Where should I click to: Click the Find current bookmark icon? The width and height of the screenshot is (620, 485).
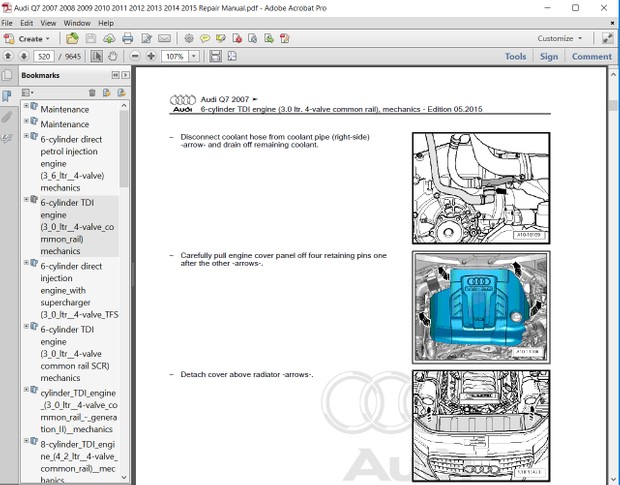coord(121,93)
